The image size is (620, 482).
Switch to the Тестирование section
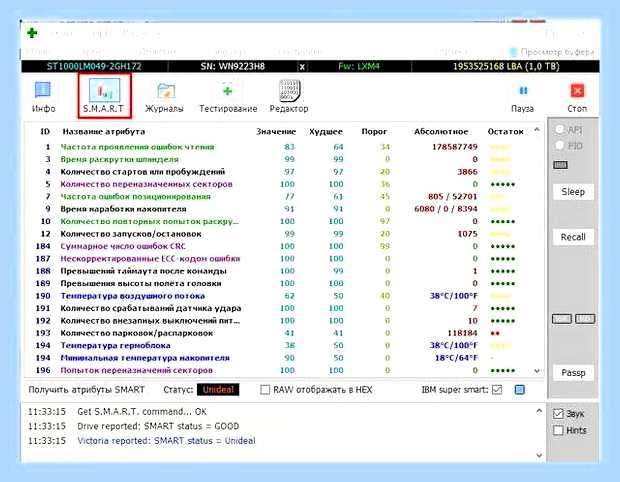(x=228, y=97)
